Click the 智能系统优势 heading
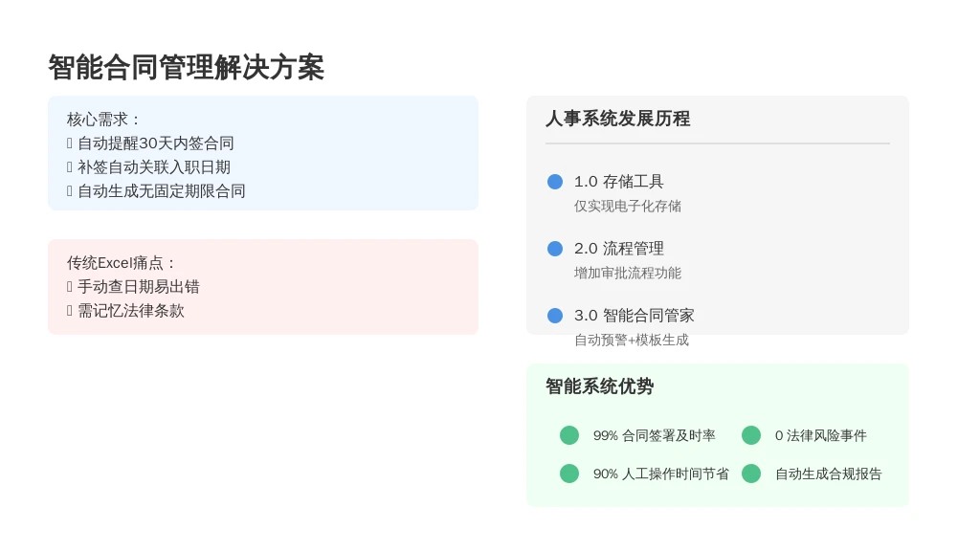The width and height of the screenshot is (980, 551). 599,386
